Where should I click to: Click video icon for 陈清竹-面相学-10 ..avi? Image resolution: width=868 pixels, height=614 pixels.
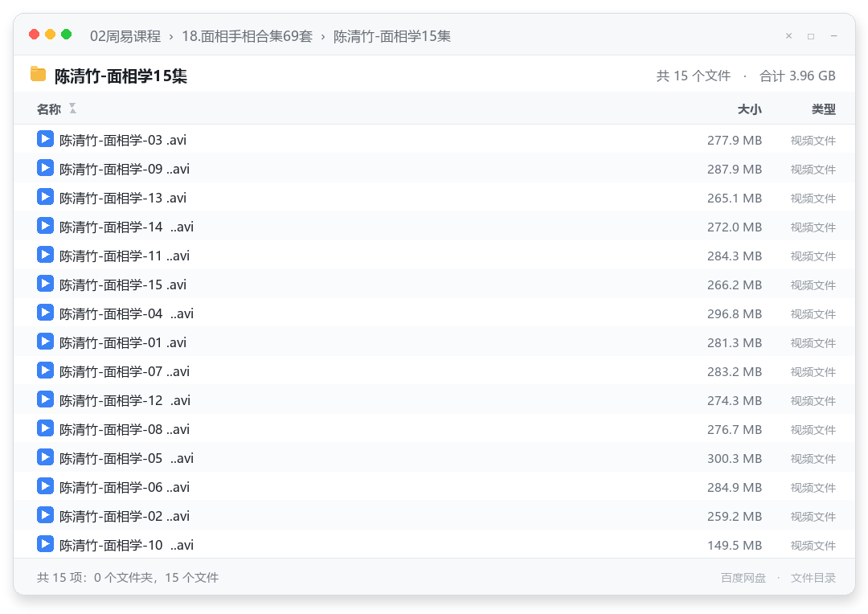(x=45, y=544)
